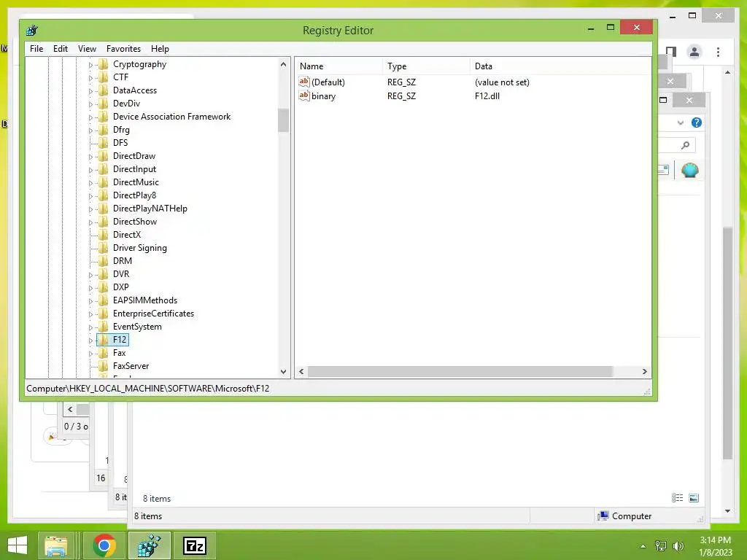
Task: Expand the DataAccess key
Action: coord(90,91)
